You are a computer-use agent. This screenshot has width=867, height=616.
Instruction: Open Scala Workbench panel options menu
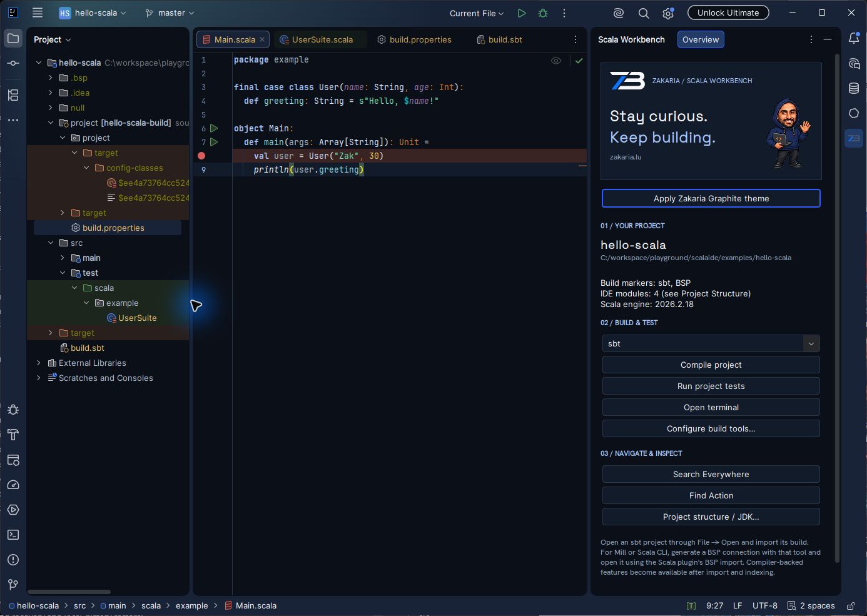click(x=811, y=39)
